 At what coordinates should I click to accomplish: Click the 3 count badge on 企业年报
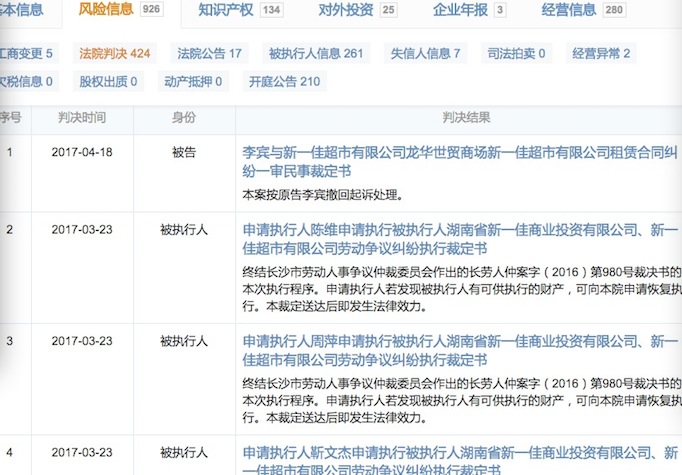(500, 10)
